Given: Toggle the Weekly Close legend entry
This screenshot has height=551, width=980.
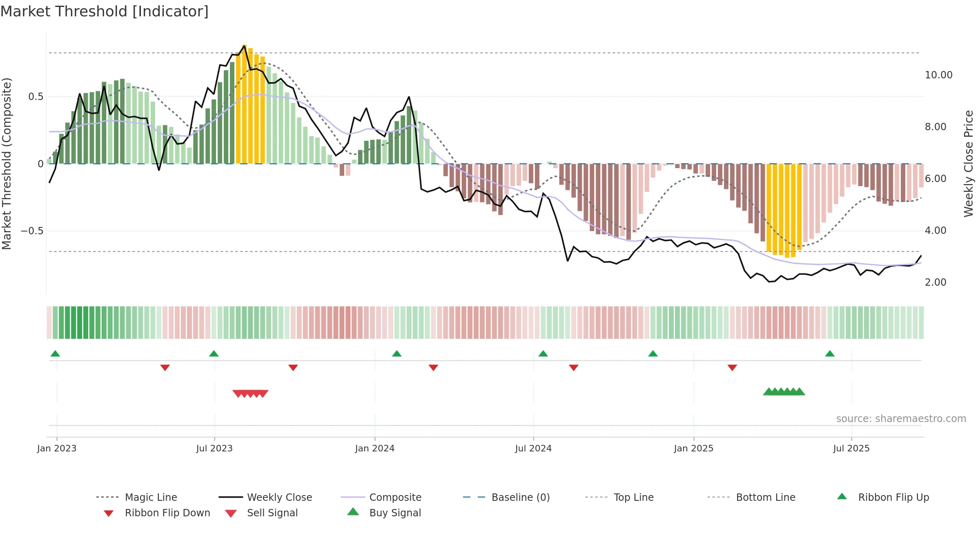Looking at the screenshot, I should pos(265,497).
